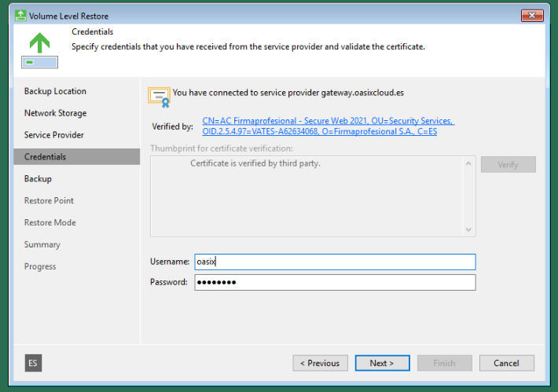Open the Backup Location step
Viewport: 558px width, 392px height.
coord(55,91)
